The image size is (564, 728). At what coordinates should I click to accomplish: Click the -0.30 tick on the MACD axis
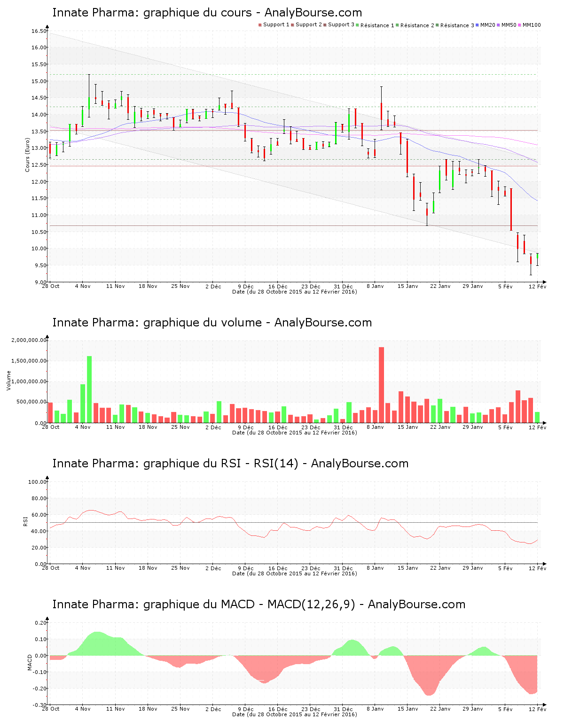[x=40, y=705]
